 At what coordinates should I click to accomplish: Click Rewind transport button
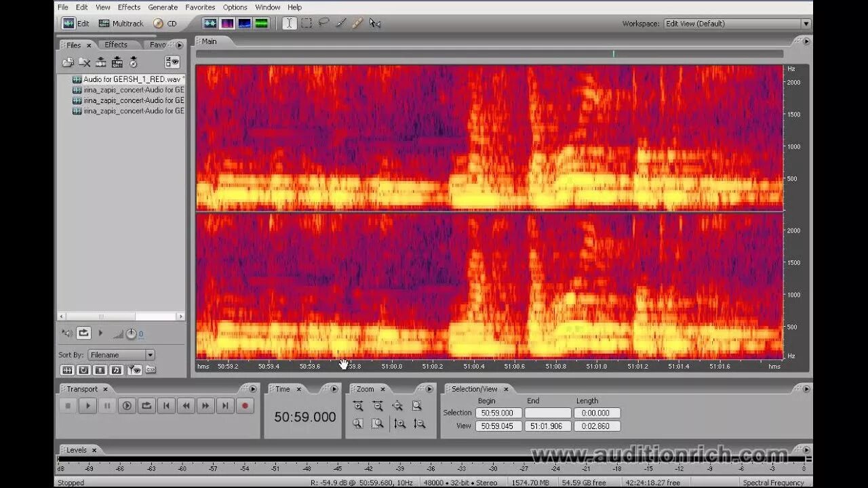point(186,406)
